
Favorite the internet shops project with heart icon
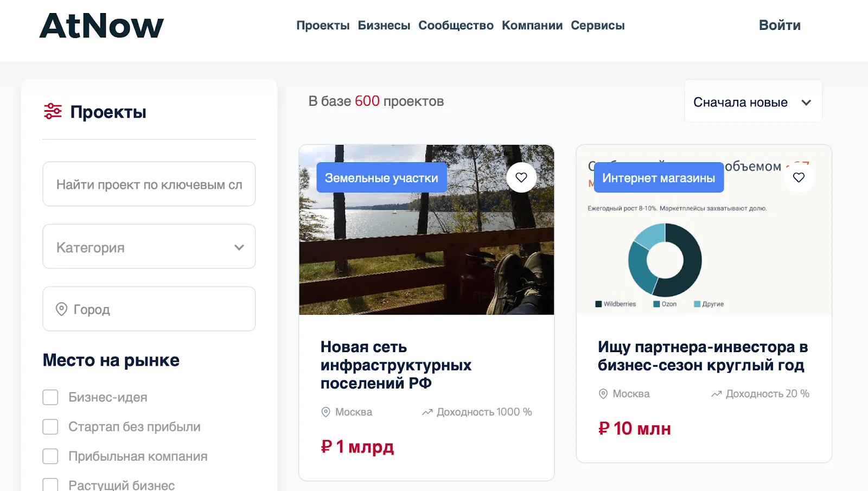(799, 177)
